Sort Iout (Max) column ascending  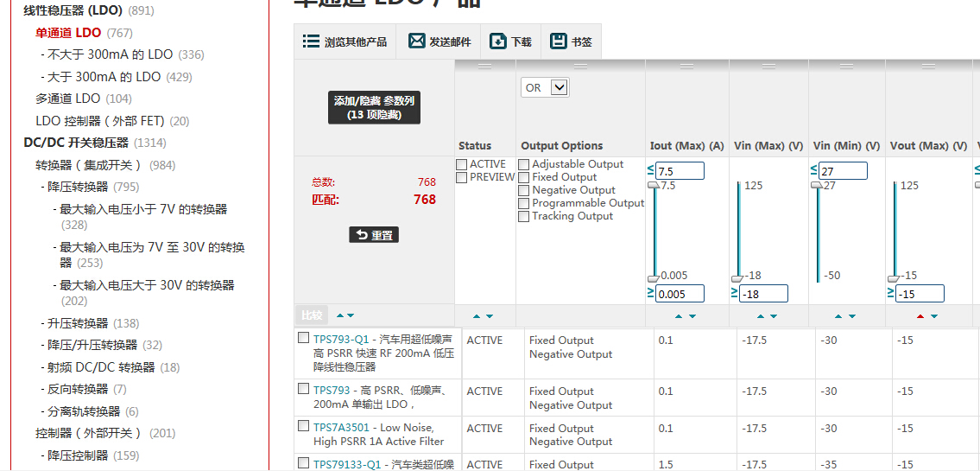679,316
